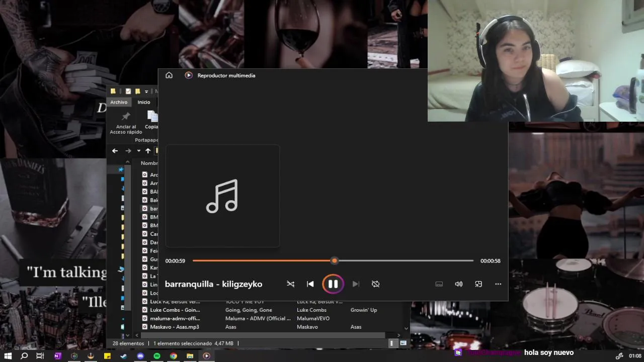Screen dimensions: 644x362
Task: Open the Windows Start menu
Action: coord(8,356)
